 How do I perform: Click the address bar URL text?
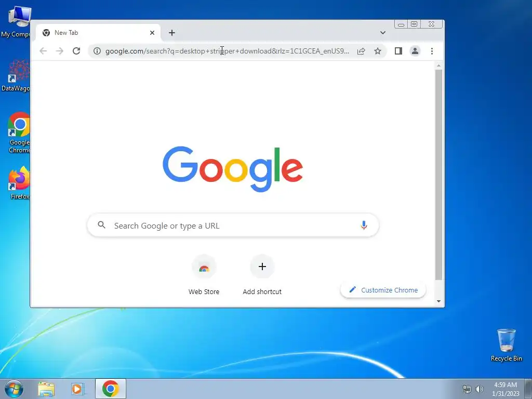coord(227,51)
